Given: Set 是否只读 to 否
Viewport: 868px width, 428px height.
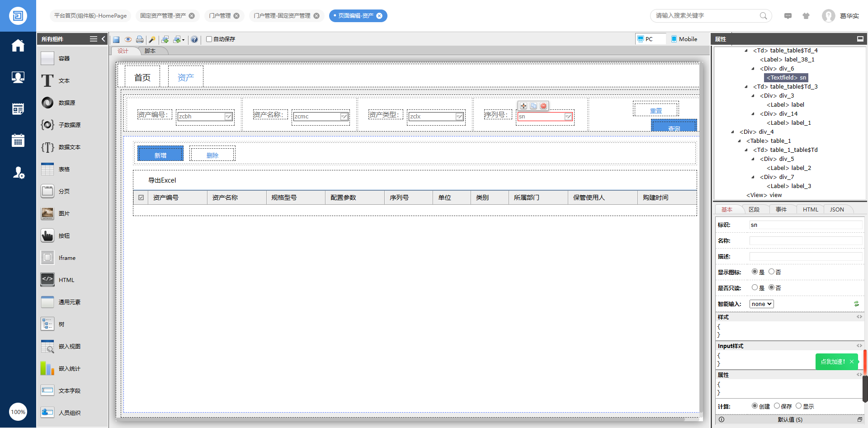Looking at the screenshot, I should [x=771, y=287].
